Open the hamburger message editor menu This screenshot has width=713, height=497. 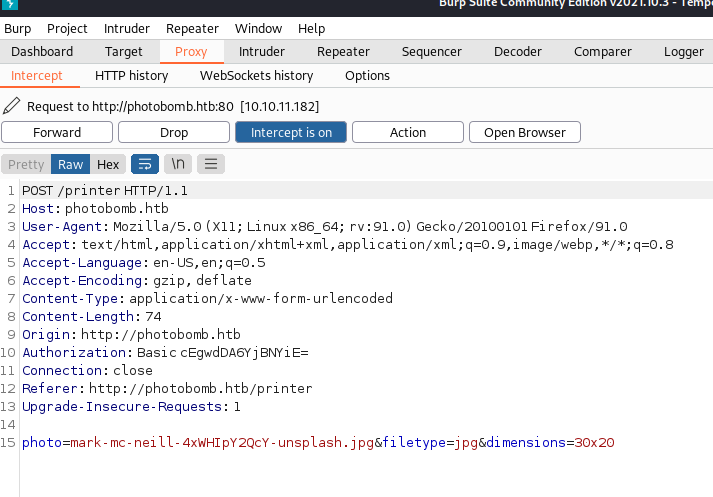click(x=211, y=164)
